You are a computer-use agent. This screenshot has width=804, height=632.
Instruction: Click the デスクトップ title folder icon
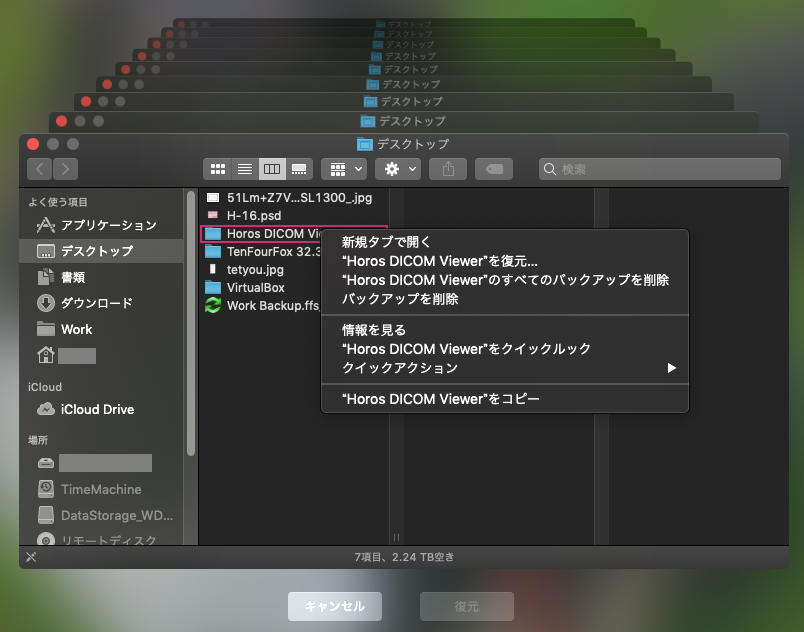click(x=365, y=145)
